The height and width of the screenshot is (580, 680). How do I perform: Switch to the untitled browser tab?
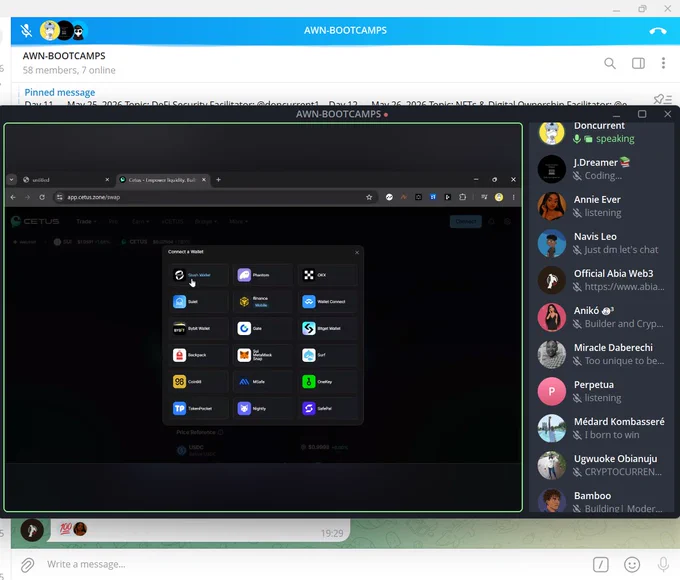[x=63, y=180]
